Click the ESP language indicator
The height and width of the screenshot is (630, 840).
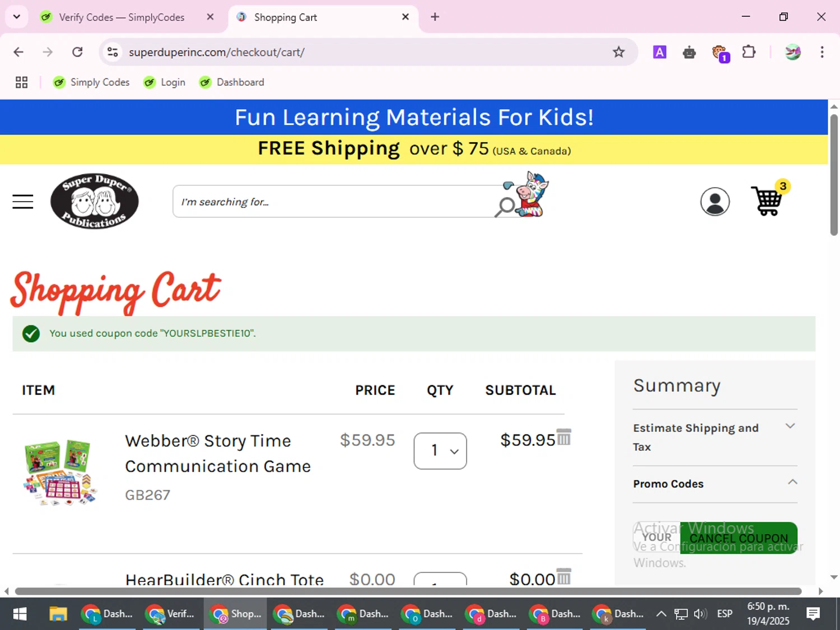pos(725,614)
